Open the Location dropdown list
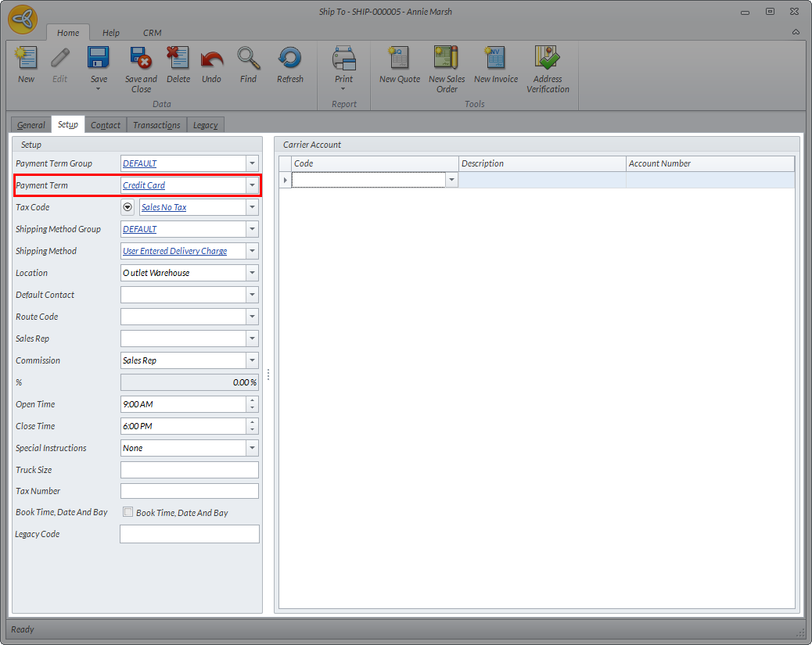 tap(252, 273)
